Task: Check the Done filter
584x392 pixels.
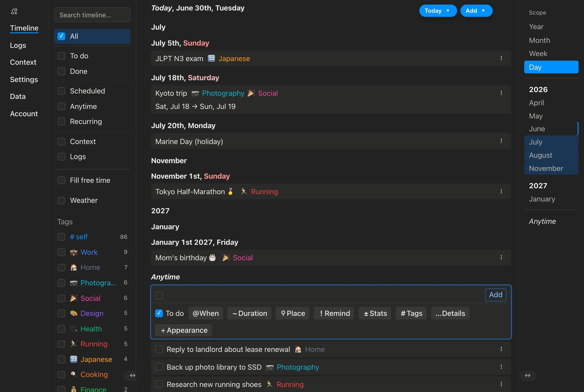Action: (x=61, y=71)
